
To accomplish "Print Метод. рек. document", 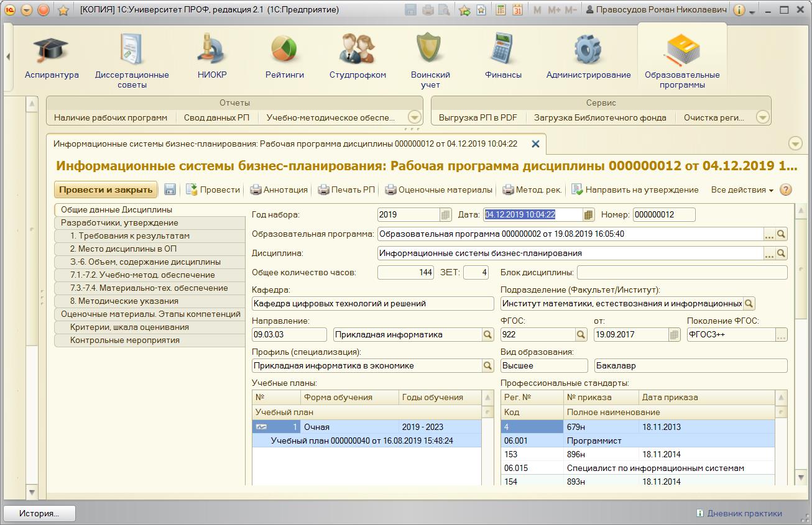I will point(532,189).
